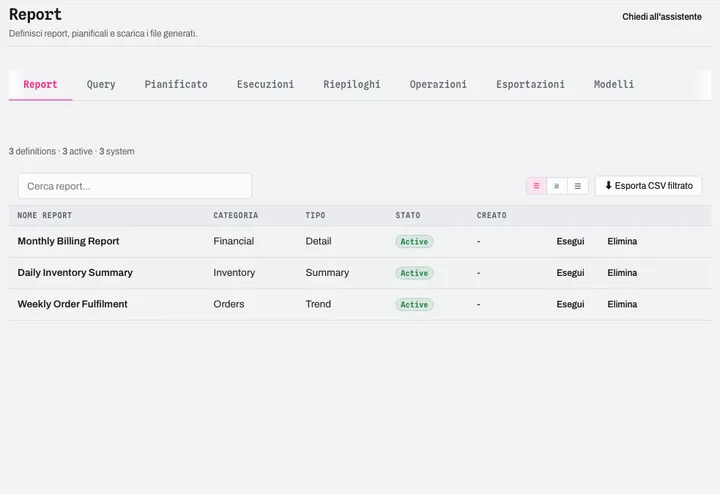Focus the Cerca report search field

pyautogui.click(x=135, y=186)
